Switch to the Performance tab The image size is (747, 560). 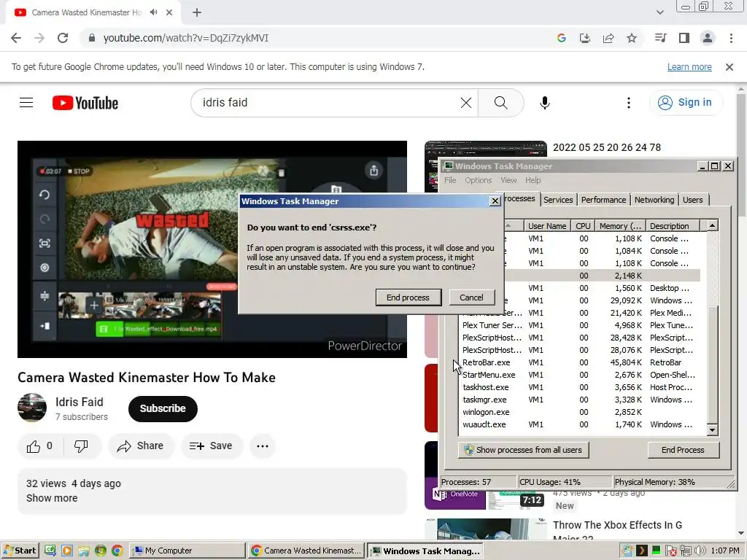(x=603, y=200)
